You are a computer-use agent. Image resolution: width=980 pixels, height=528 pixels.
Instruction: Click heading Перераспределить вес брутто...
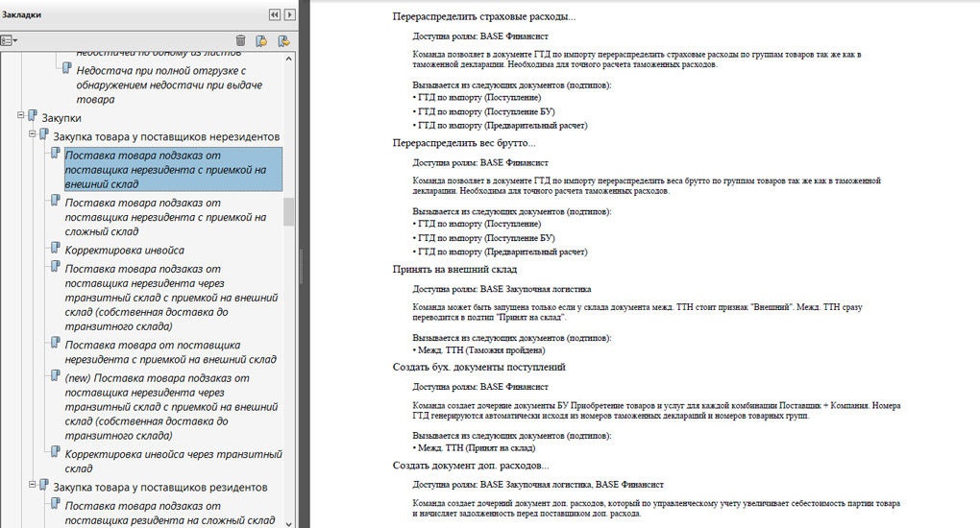click(464, 143)
